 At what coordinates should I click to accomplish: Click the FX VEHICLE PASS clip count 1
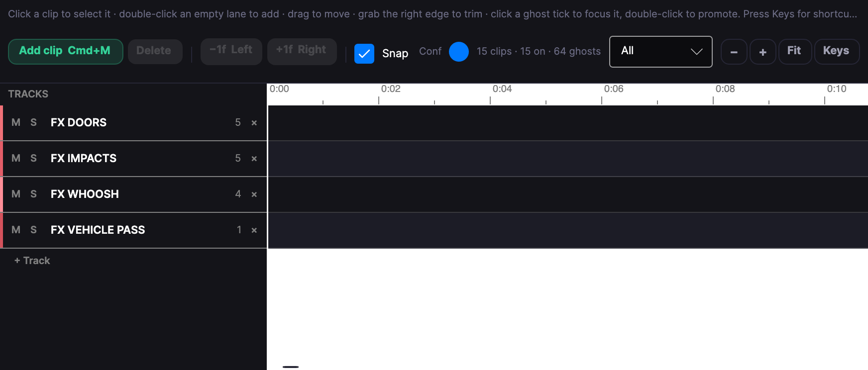click(x=239, y=230)
